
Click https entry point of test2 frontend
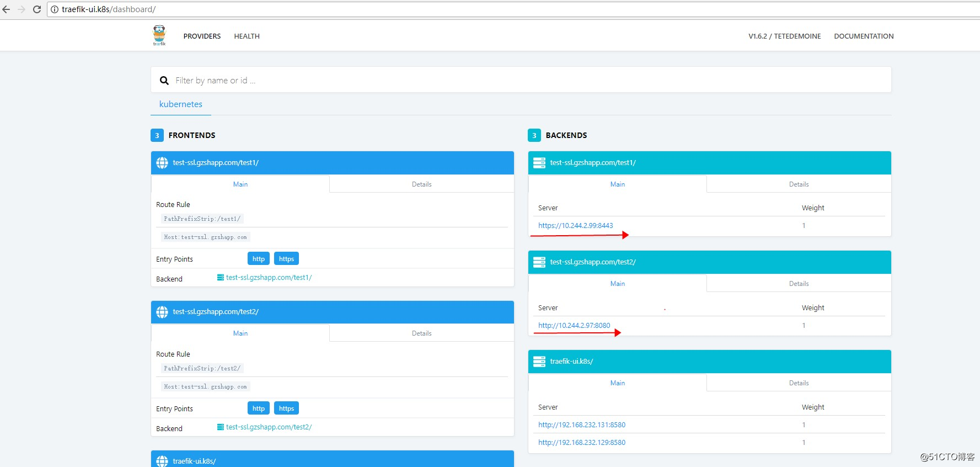286,408
